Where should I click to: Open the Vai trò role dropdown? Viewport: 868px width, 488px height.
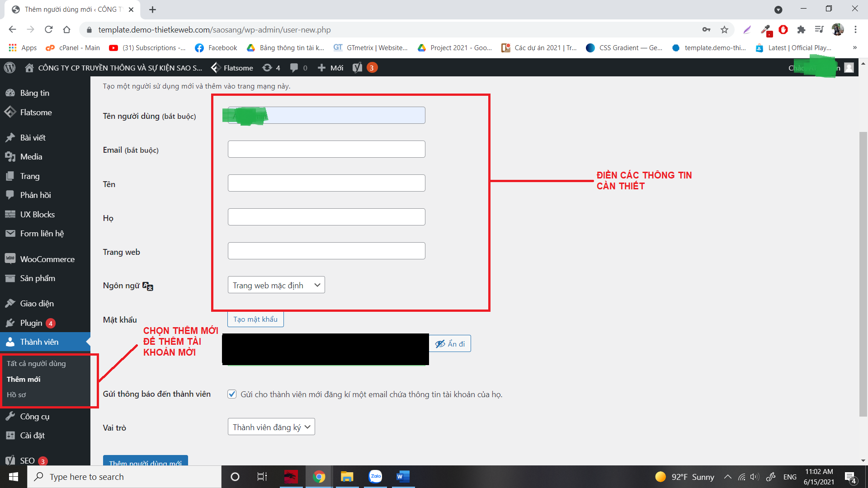coord(271,427)
